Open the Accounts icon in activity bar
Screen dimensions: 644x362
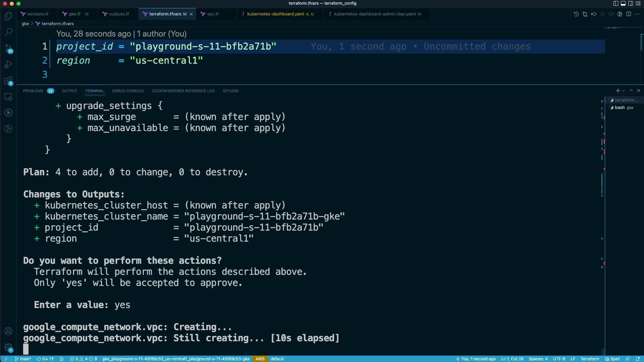8,331
